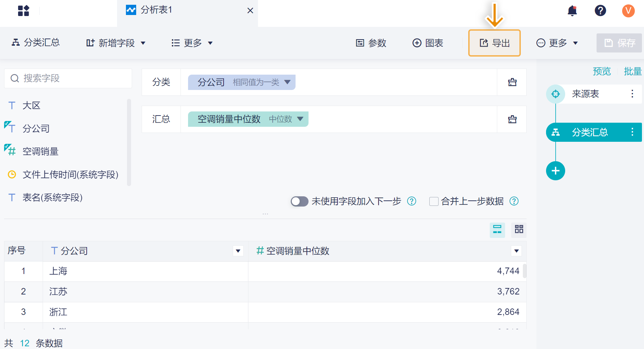Click the 导出 export button
This screenshot has width=644, height=349.
495,43
